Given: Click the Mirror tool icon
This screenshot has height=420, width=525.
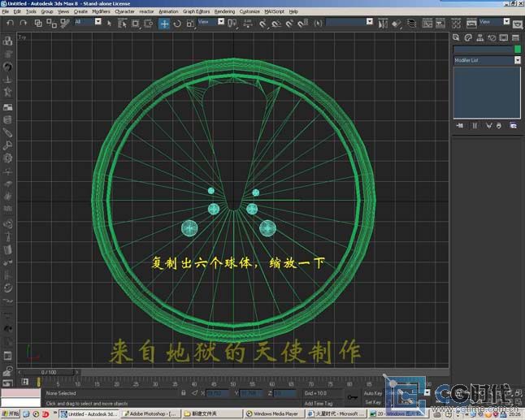Looking at the screenshot, I should (383, 24).
